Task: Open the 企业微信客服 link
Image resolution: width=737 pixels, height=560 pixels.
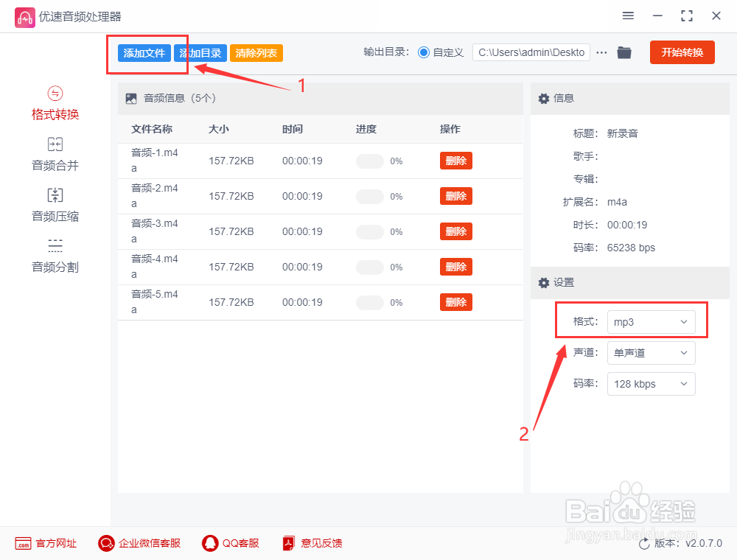Action: (150, 544)
